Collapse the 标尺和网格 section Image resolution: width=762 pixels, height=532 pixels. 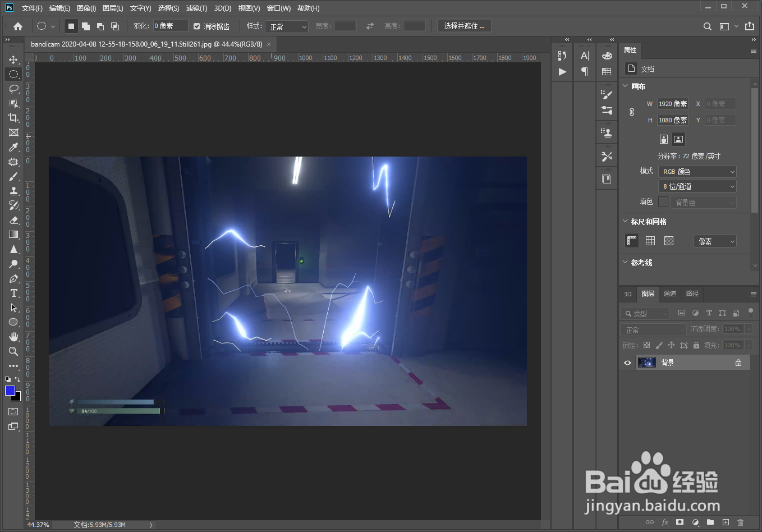[626, 221]
